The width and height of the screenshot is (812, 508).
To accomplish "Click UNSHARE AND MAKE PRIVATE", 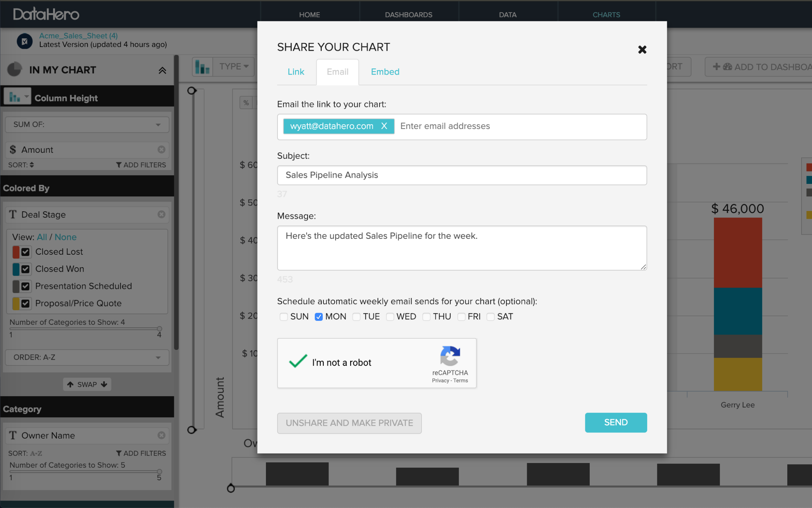I will (349, 423).
